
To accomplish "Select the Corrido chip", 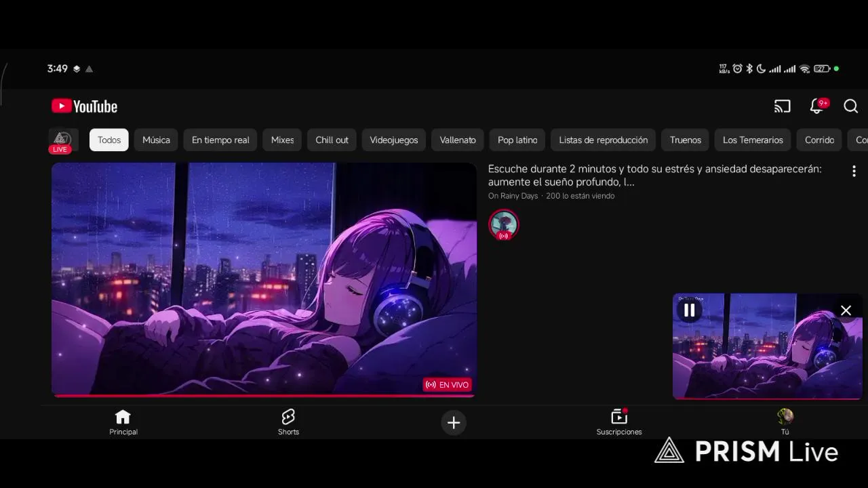I will coord(819,140).
